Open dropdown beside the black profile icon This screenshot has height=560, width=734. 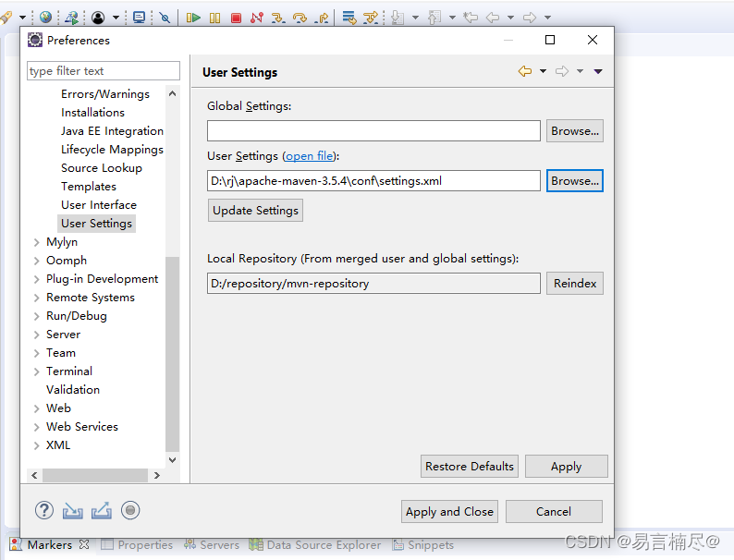pos(116,18)
